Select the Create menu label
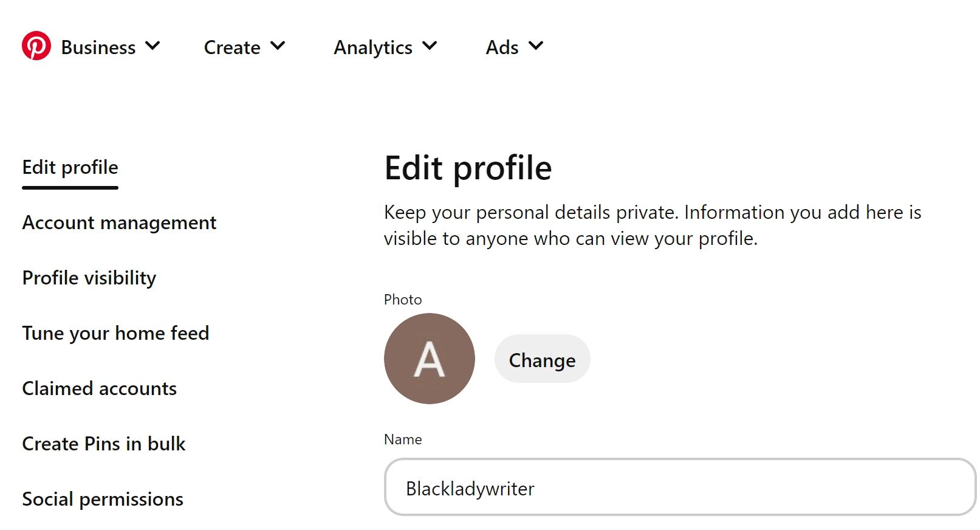980x530 pixels. click(232, 47)
